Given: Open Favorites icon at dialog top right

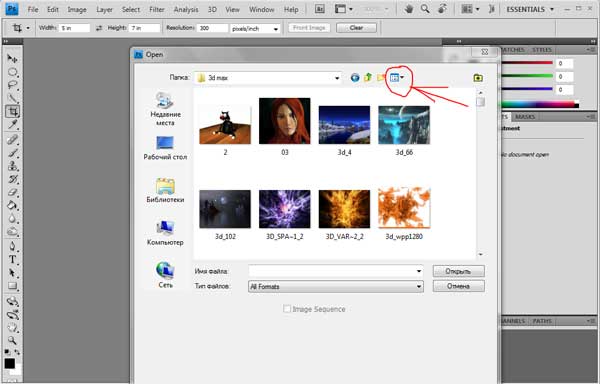Looking at the screenshot, I should [x=478, y=78].
